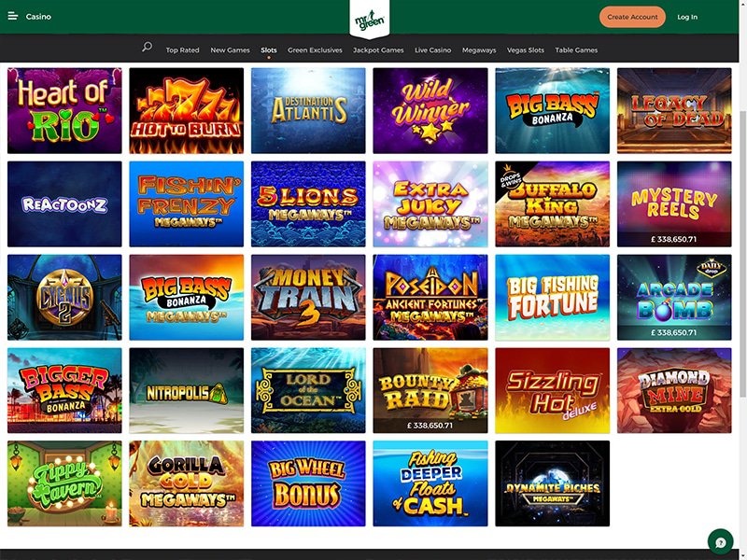Open the Mystery Reels jackpot game
Viewport: 747px width, 560px height.
point(674,203)
